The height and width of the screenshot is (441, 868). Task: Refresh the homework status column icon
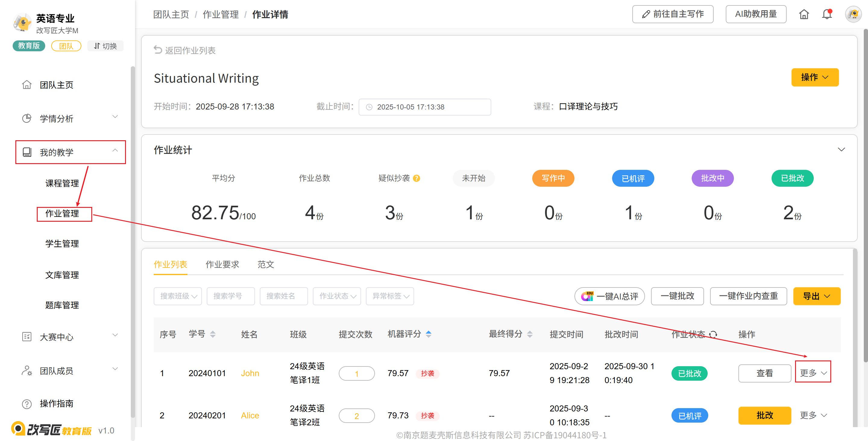pyautogui.click(x=713, y=335)
